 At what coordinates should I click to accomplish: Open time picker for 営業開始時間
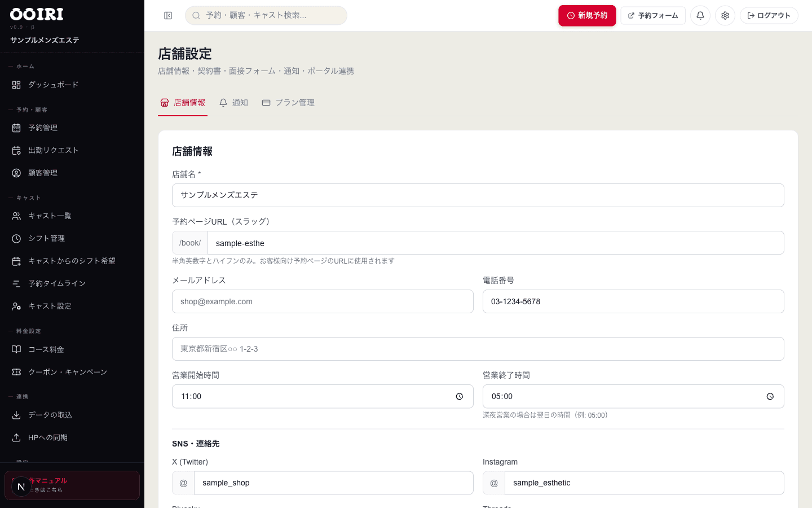(460, 396)
